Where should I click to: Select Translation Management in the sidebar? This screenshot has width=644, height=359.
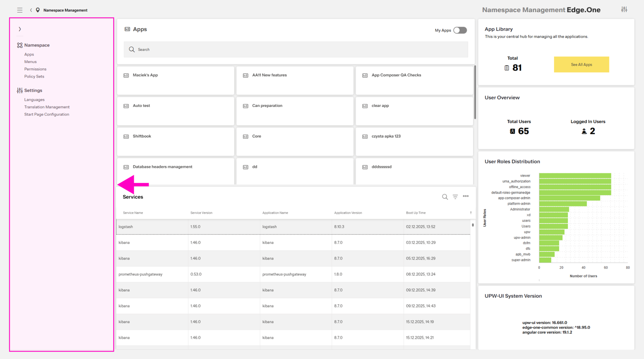click(x=47, y=107)
